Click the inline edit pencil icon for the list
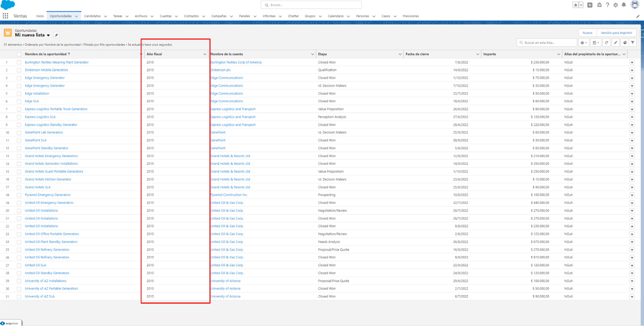This screenshot has width=644, height=326. pyautogui.click(x=616, y=43)
